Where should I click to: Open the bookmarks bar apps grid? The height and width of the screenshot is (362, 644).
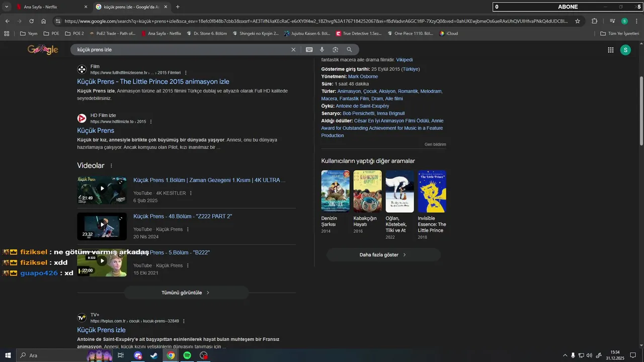7,34
